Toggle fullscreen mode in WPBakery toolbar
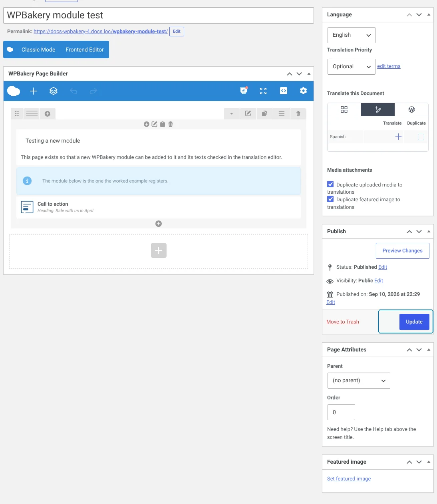437x504 pixels. 263,91
